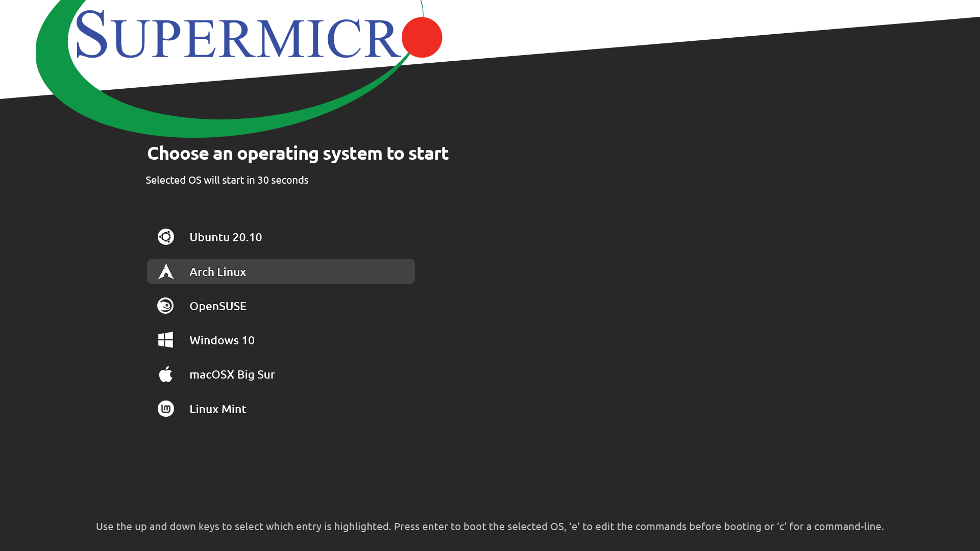Viewport: 980px width, 551px height.
Task: Choose the Linux Mint boot entry
Action: (x=281, y=409)
